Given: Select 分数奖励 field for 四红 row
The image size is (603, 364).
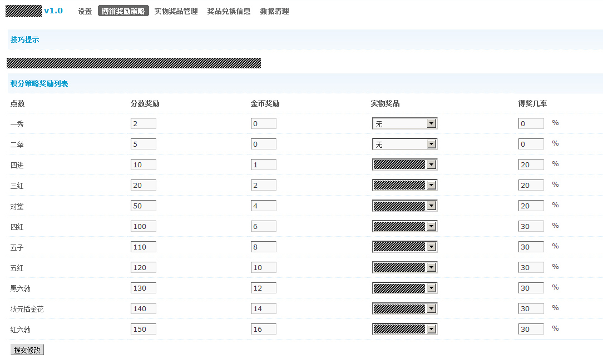Looking at the screenshot, I should (x=143, y=227).
